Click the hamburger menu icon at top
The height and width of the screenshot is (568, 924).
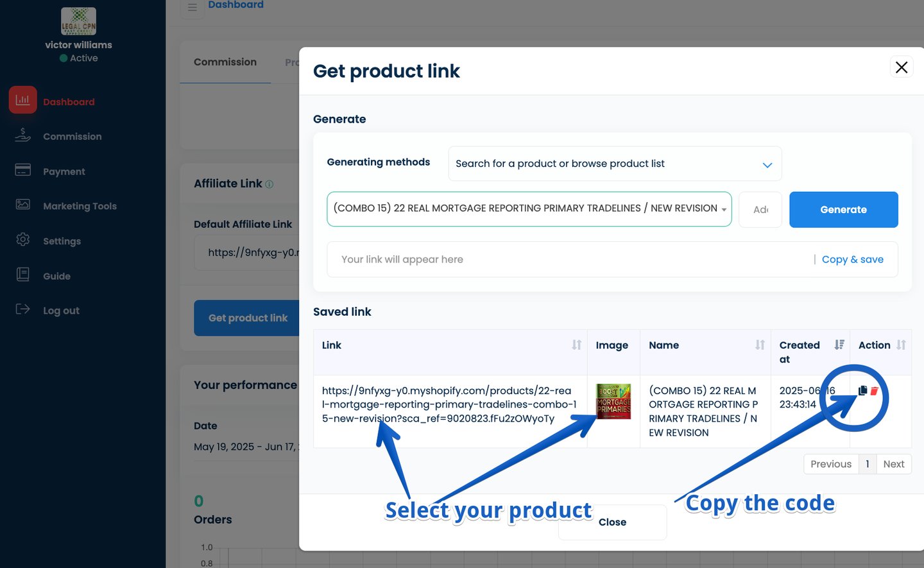(x=193, y=8)
